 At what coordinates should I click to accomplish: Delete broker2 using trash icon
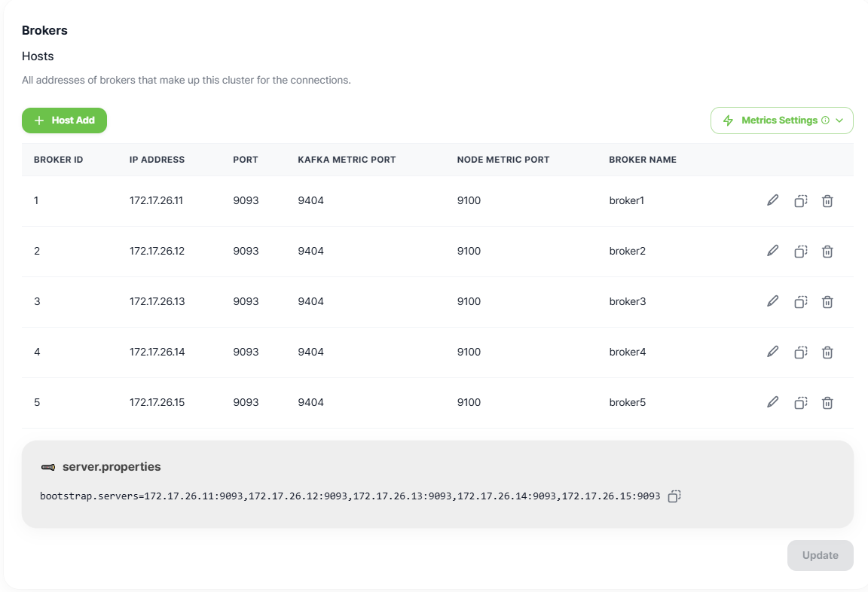(827, 251)
